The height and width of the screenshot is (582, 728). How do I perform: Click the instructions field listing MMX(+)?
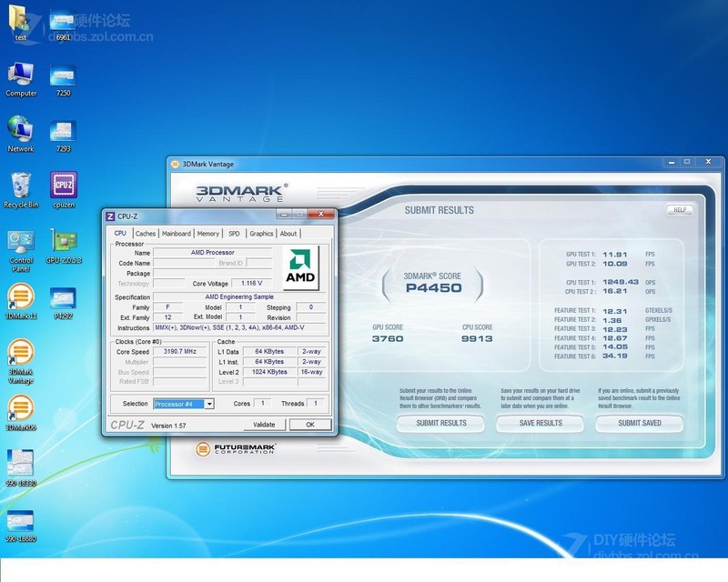pyautogui.click(x=239, y=327)
